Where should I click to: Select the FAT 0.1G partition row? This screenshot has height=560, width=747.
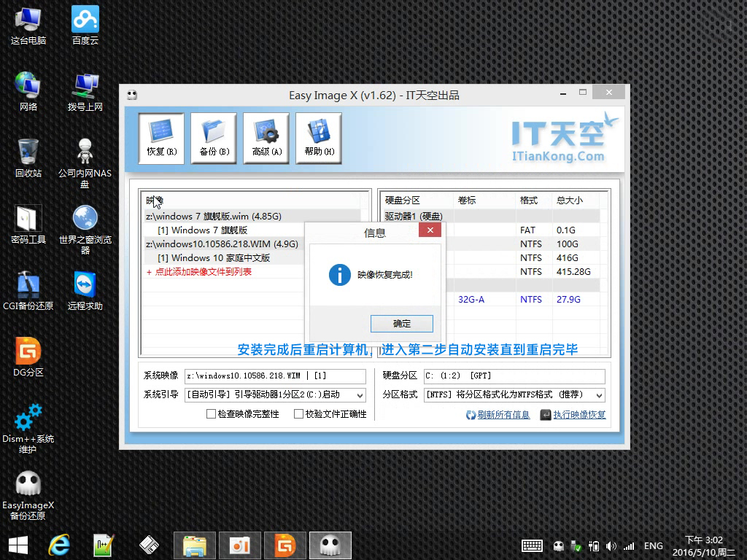pyautogui.click(x=524, y=230)
